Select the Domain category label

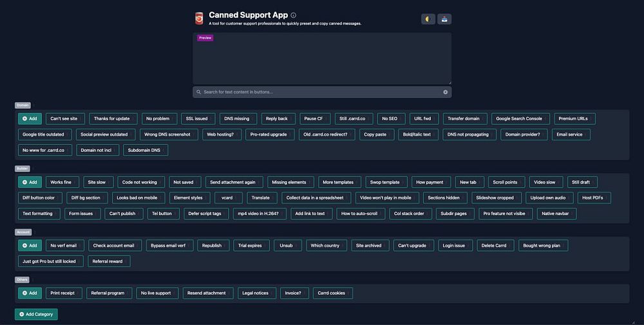(23, 106)
